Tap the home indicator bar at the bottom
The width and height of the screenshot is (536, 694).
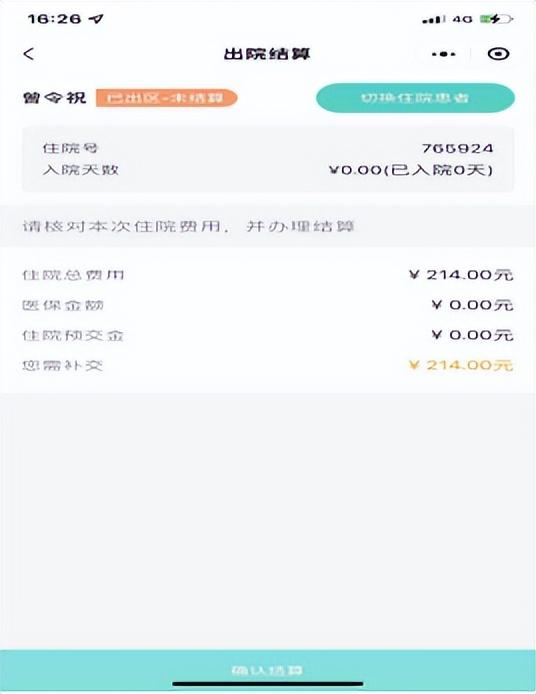pos(268,684)
